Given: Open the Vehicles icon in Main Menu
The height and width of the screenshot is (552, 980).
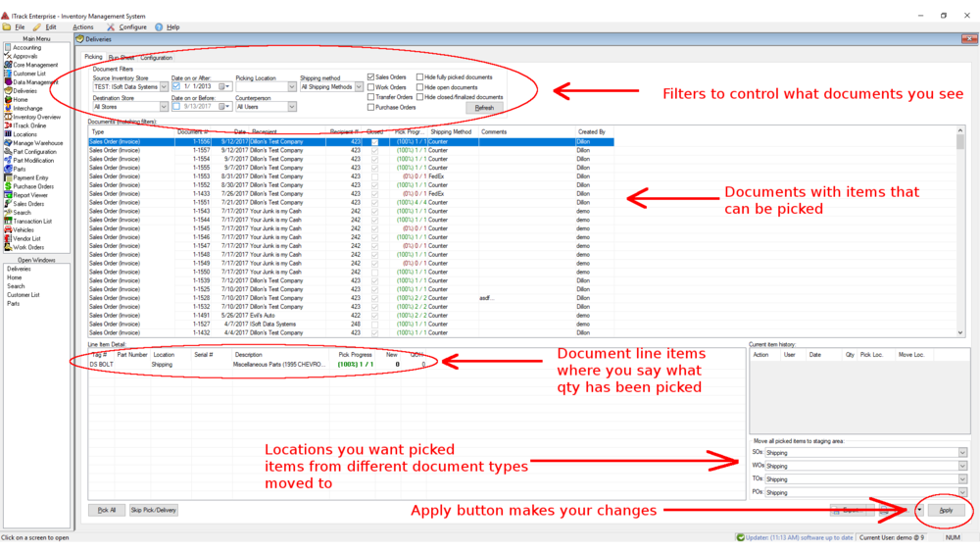Looking at the screenshot, I should tap(8, 229).
